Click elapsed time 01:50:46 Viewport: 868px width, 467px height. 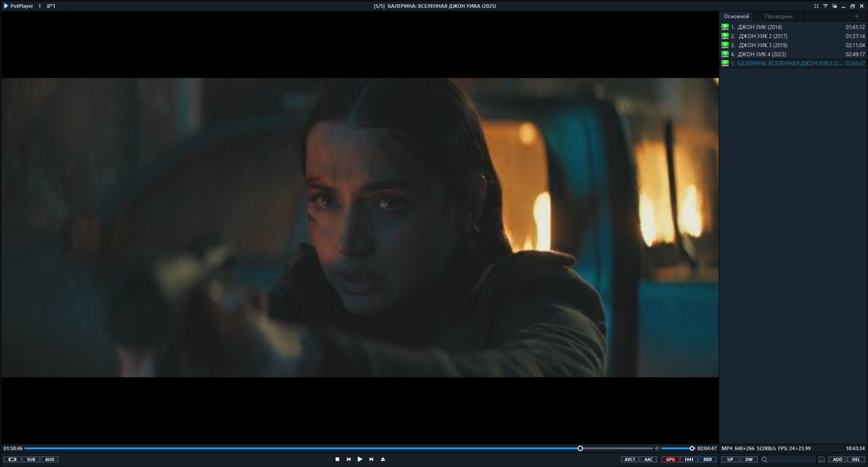(x=13, y=448)
